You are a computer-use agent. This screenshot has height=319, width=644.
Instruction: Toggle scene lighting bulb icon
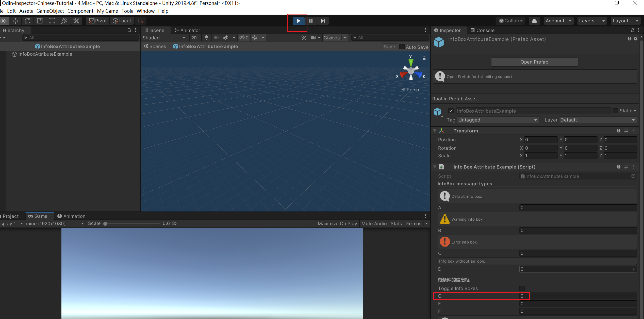coord(206,38)
